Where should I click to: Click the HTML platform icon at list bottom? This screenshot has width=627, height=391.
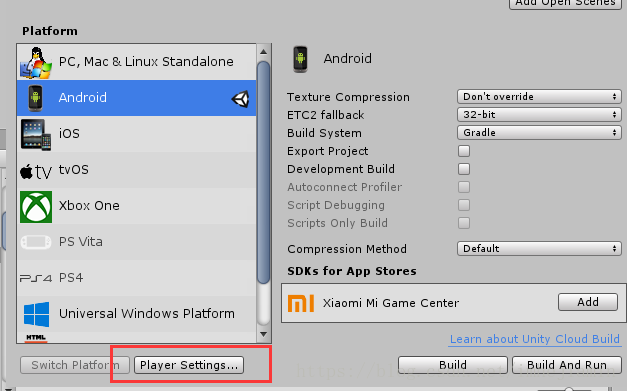tap(36, 338)
